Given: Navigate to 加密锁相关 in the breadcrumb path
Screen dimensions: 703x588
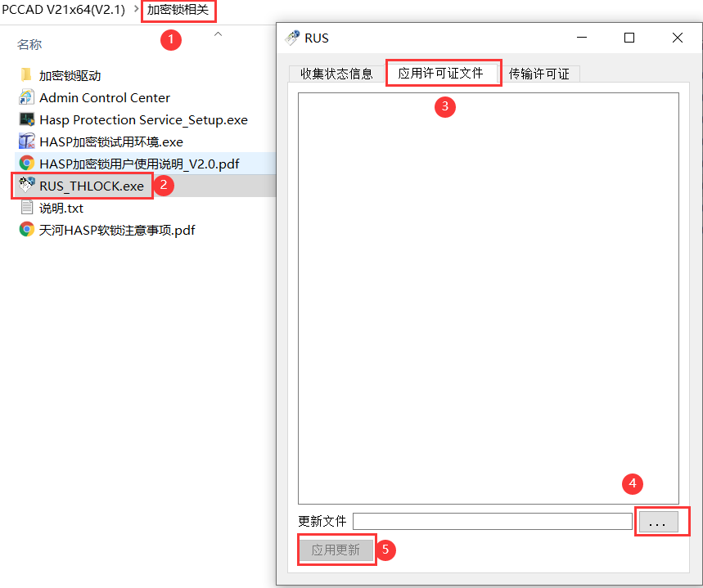Looking at the screenshot, I should coord(177,10).
